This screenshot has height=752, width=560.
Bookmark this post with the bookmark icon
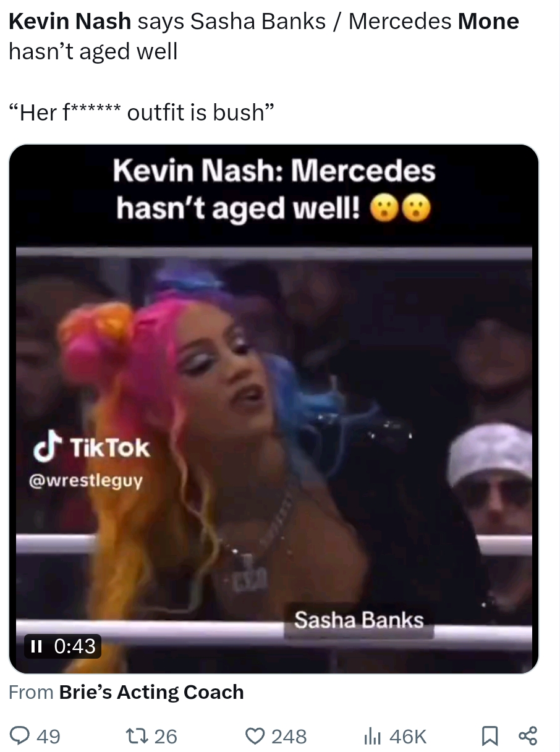(490, 736)
